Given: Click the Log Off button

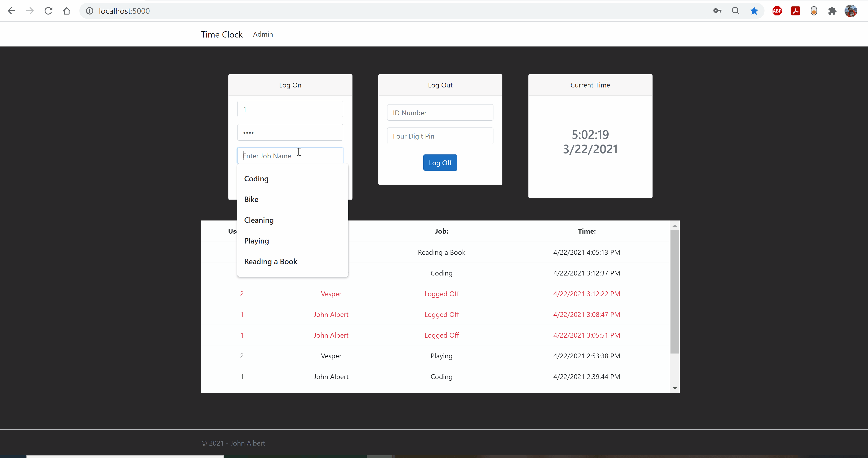Looking at the screenshot, I should click(440, 162).
